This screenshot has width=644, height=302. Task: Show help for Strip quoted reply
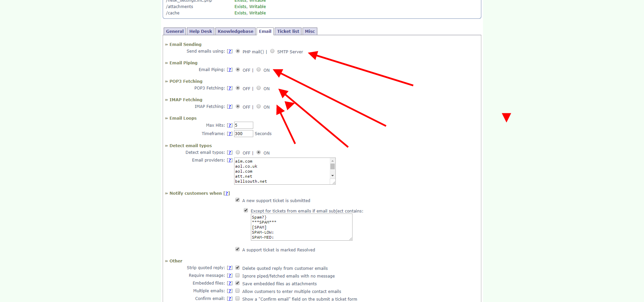click(x=229, y=268)
